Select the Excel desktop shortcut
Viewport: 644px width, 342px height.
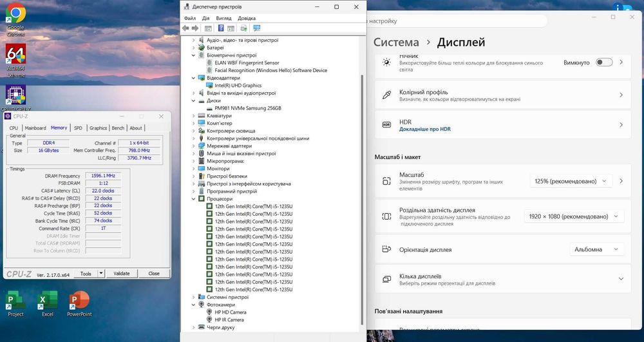[48, 304]
